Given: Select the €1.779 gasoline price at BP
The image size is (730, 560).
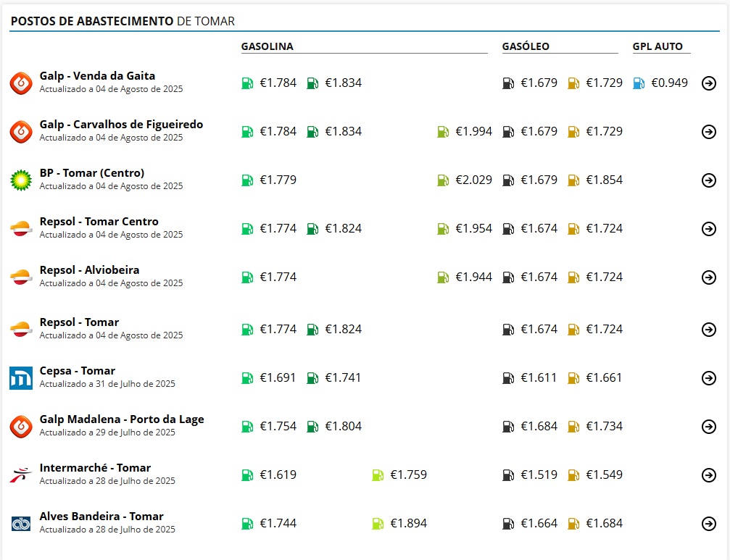Looking at the screenshot, I should coord(278,180).
